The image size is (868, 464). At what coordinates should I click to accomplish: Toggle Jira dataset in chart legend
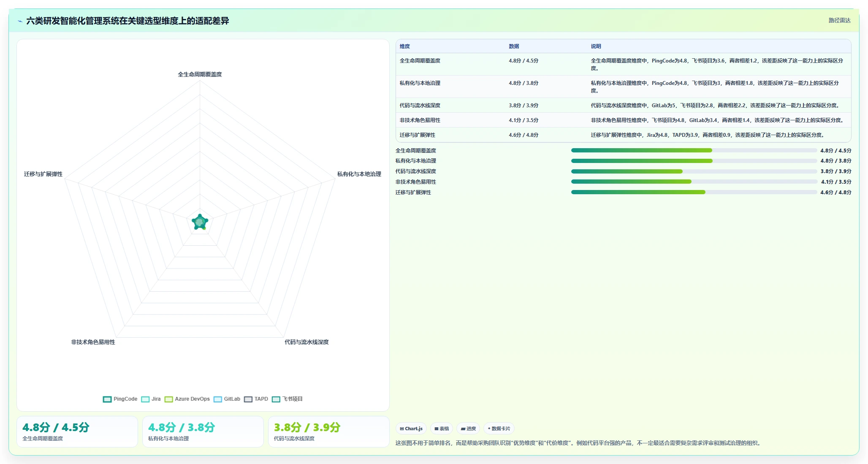[x=151, y=399]
